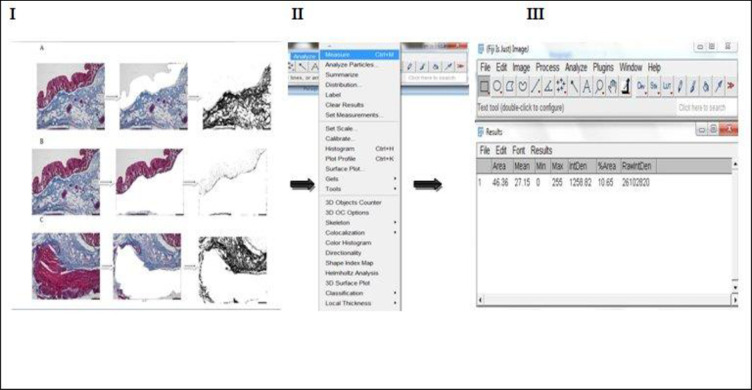
Task: Expand the Gels submenu
Action: [x=360, y=179]
